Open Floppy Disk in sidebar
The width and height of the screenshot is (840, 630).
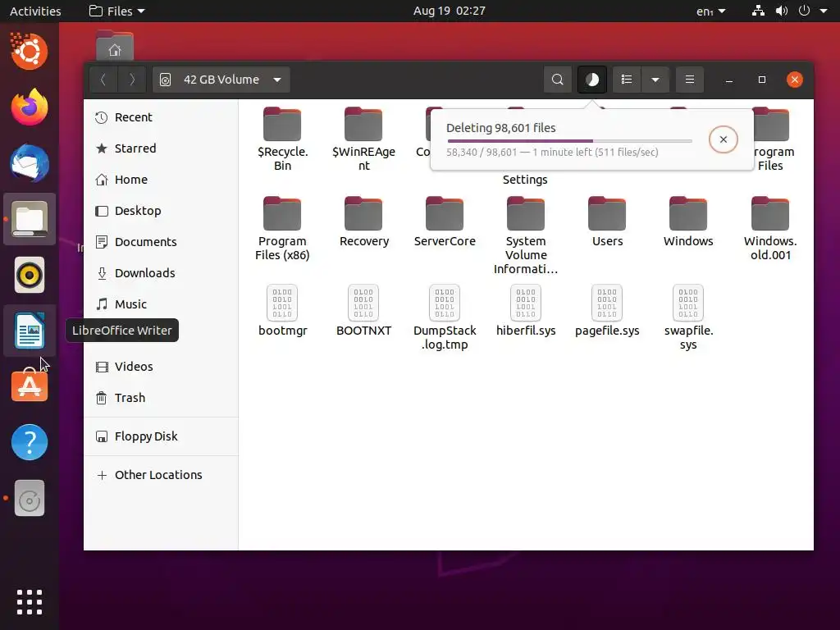click(161, 436)
